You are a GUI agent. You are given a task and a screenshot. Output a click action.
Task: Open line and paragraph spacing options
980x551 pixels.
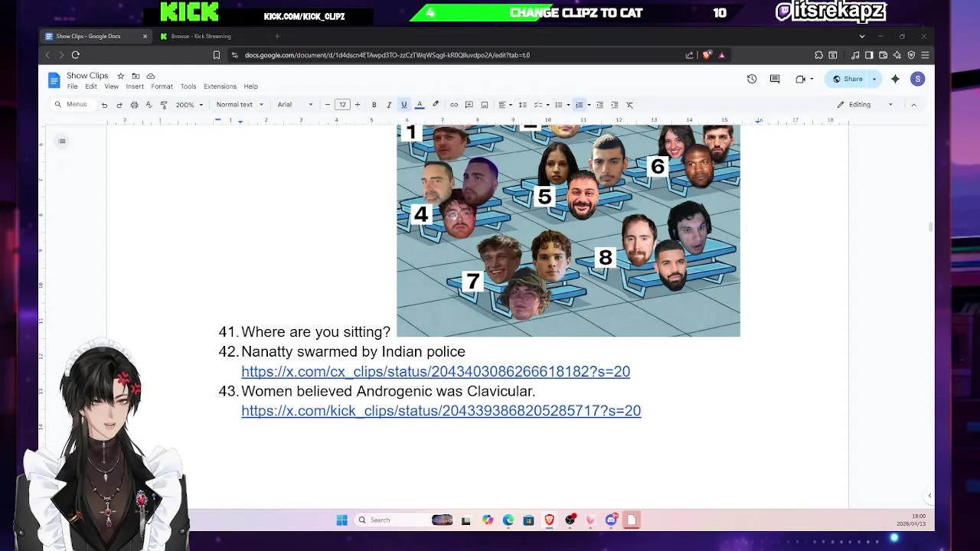point(523,105)
